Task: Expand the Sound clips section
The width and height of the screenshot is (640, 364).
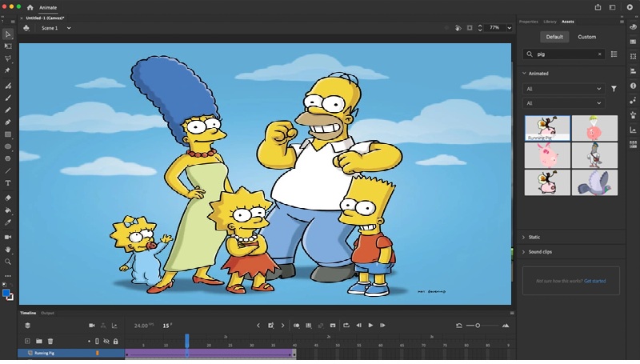Action: coord(524,252)
